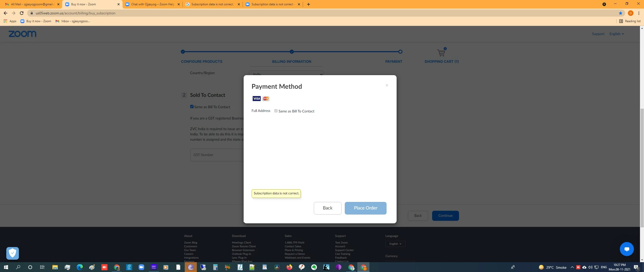Open Chrome profile avatar
The width and height of the screenshot is (644, 272).
(630, 13)
